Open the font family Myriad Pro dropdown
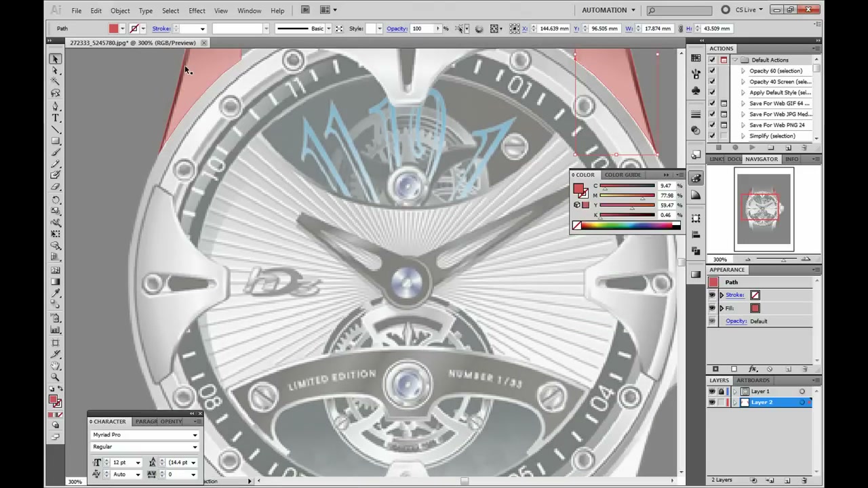Image resolution: width=868 pixels, height=488 pixels. tap(195, 435)
